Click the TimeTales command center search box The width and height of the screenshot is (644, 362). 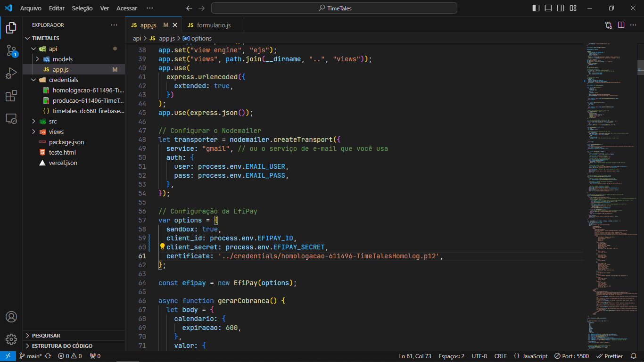point(334,8)
